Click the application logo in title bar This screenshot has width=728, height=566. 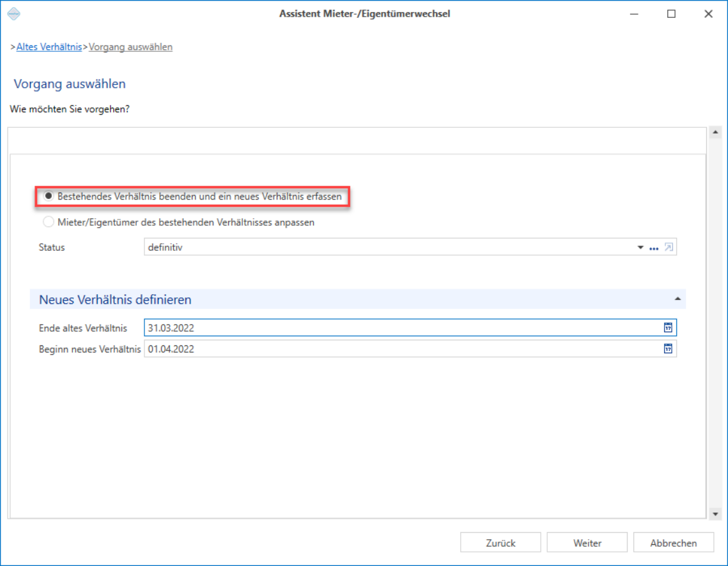tap(14, 14)
